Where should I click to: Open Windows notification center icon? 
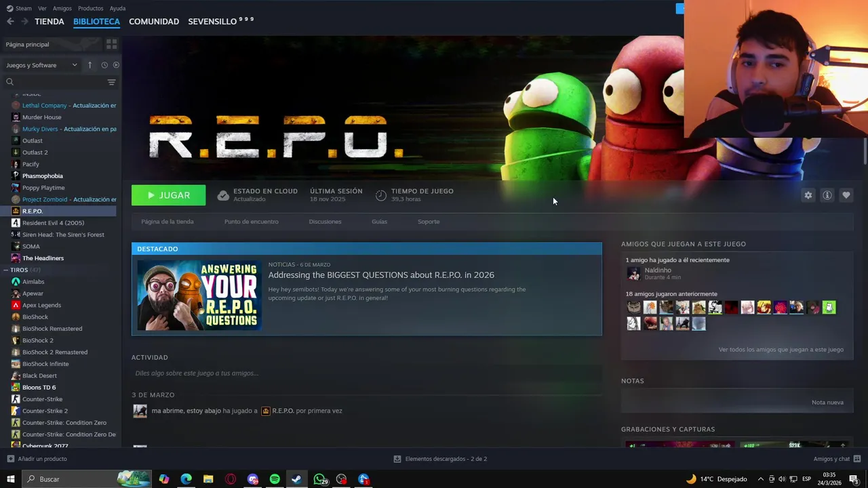pyautogui.click(x=854, y=479)
